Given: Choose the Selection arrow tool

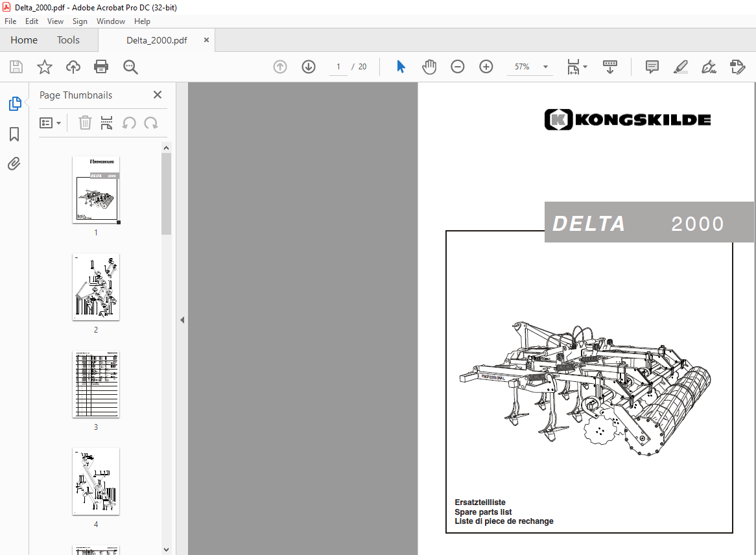Looking at the screenshot, I should 401,67.
